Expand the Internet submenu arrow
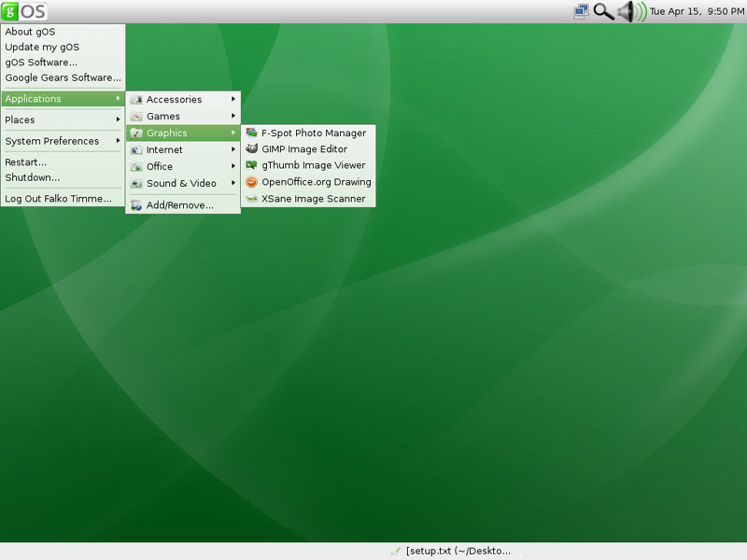This screenshot has width=747, height=560. click(x=233, y=149)
